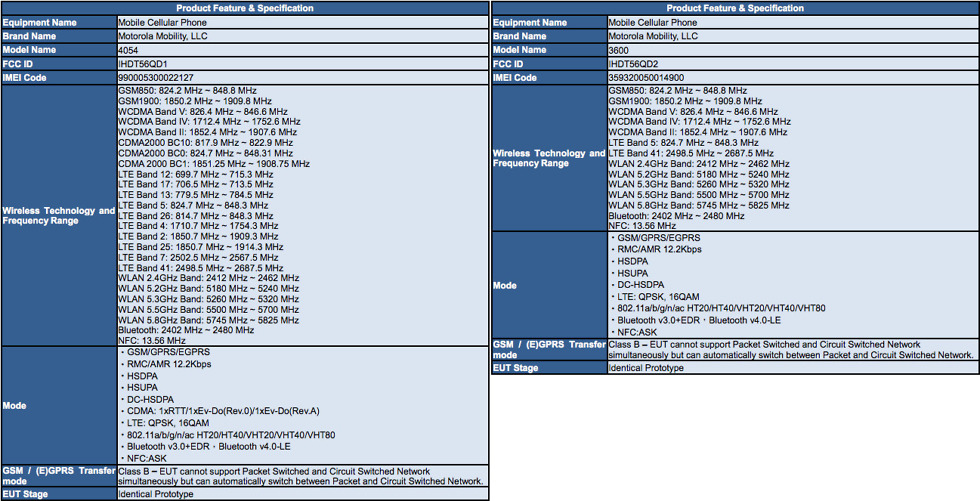
Task: Click the CDMA2000 BC10 frequency line
Action: pyautogui.click(x=205, y=142)
